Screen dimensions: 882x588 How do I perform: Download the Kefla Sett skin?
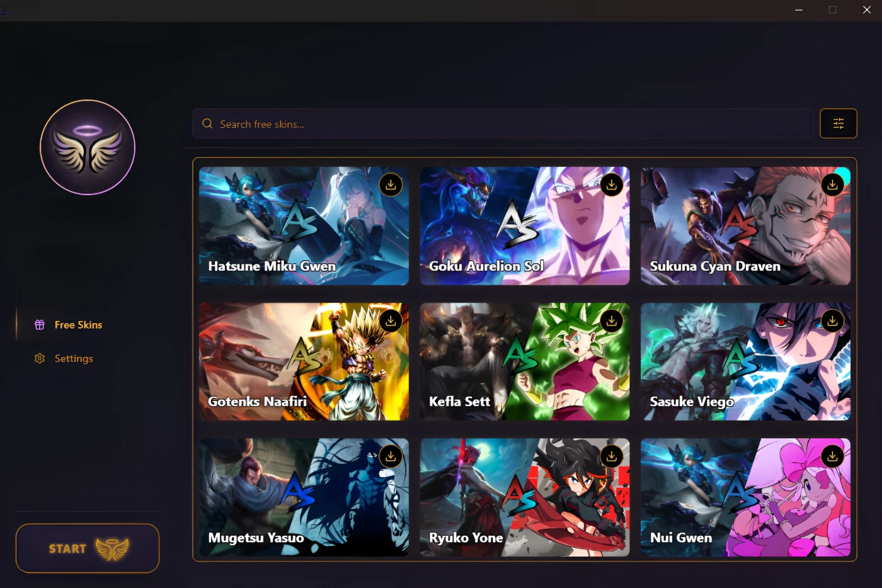click(611, 321)
